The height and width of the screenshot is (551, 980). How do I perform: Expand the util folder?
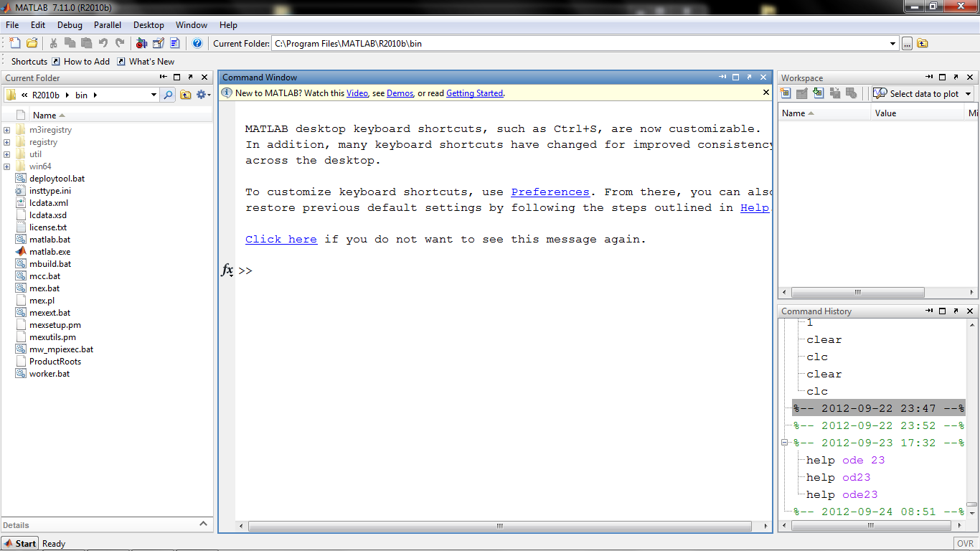pos(6,154)
